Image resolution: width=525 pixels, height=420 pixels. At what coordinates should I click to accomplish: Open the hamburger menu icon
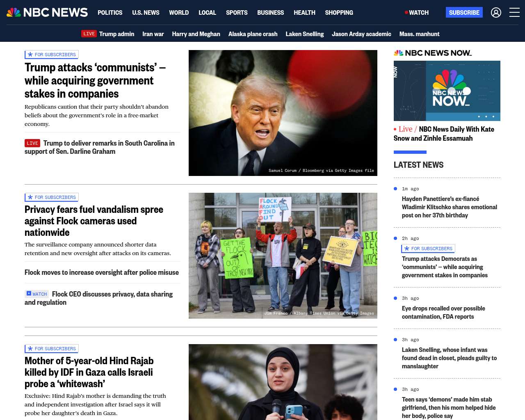(514, 12)
